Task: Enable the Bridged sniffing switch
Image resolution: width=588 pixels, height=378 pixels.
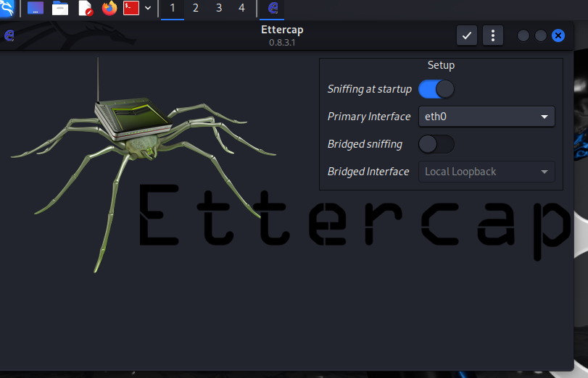Action: click(436, 144)
